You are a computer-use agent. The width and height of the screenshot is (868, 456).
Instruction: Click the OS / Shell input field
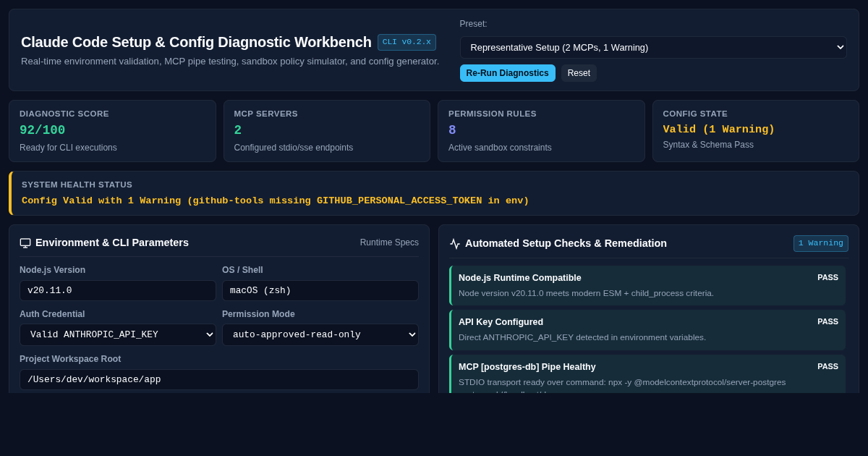click(320, 290)
